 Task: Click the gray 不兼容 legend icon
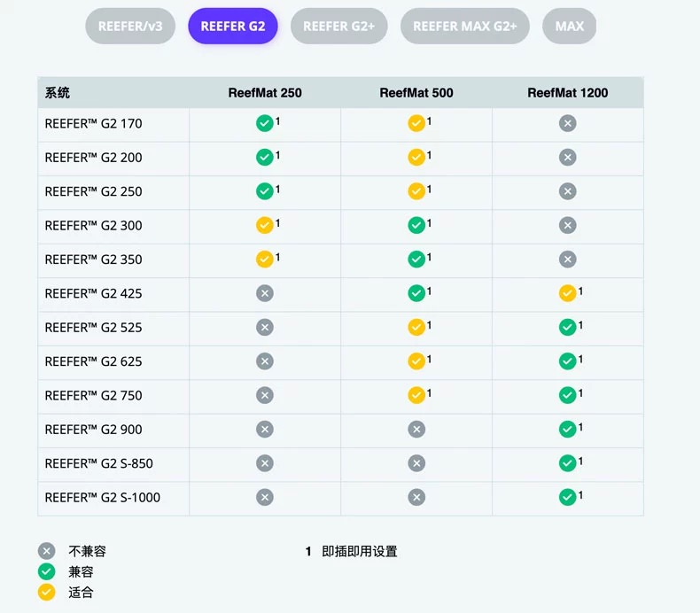pos(47,551)
